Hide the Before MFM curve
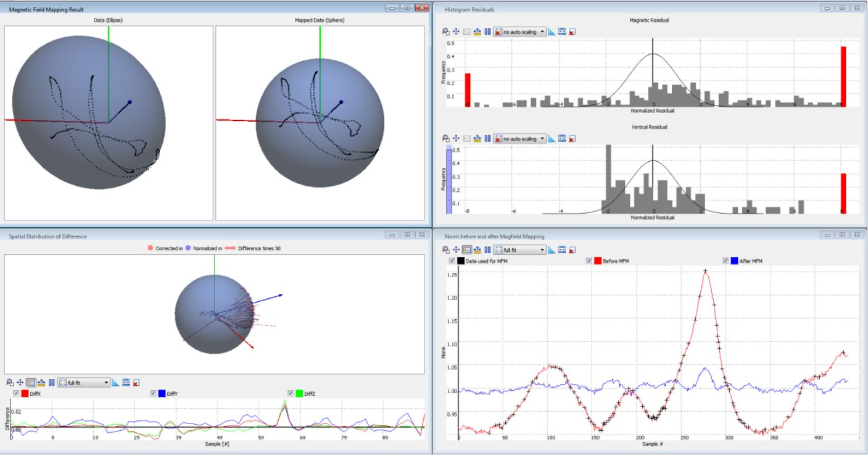 click(589, 261)
